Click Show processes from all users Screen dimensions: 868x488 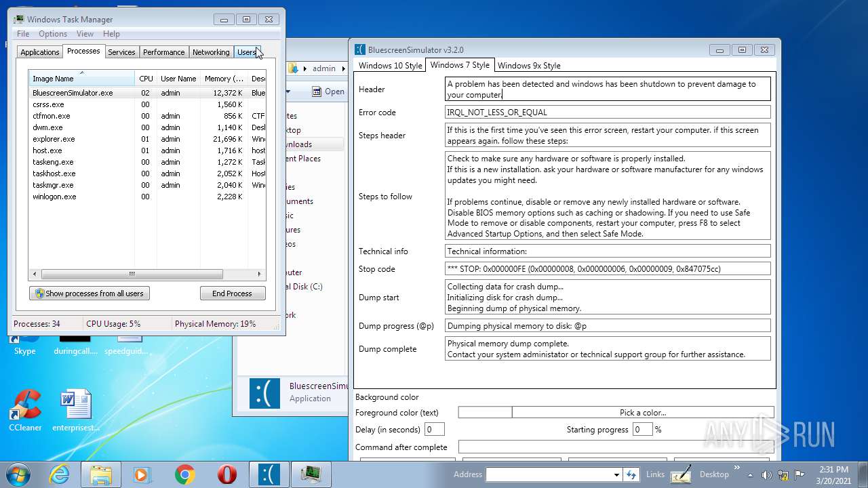[x=90, y=293]
